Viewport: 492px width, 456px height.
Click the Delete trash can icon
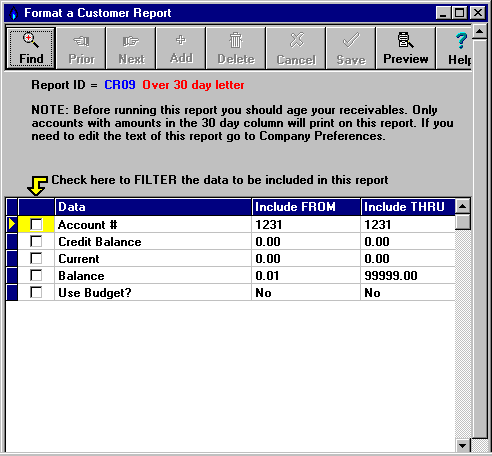pos(236,40)
